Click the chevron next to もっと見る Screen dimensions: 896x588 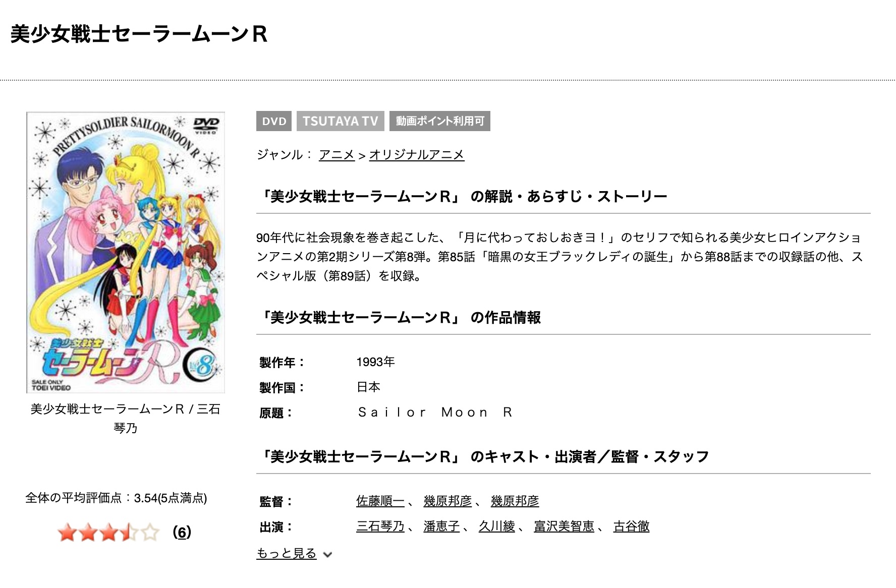click(327, 555)
